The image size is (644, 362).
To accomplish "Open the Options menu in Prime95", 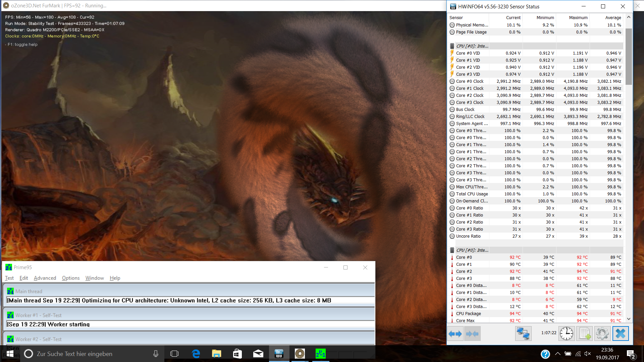I will tap(70, 278).
